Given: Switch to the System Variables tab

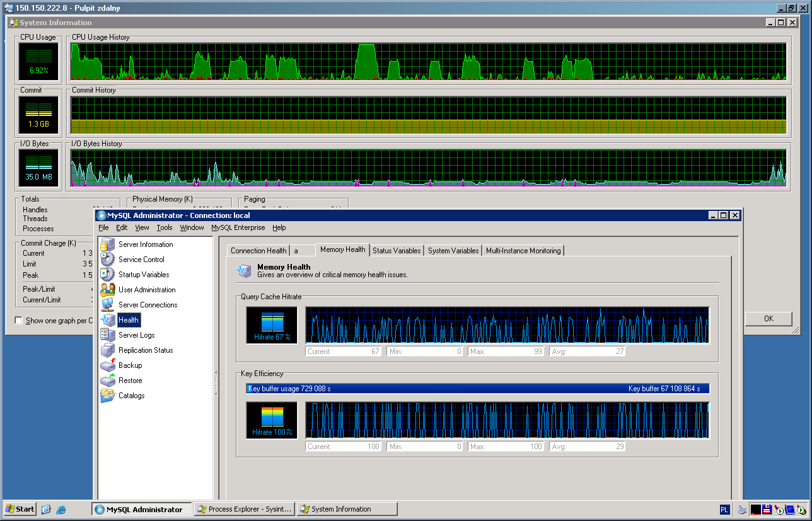Looking at the screenshot, I should (x=453, y=251).
